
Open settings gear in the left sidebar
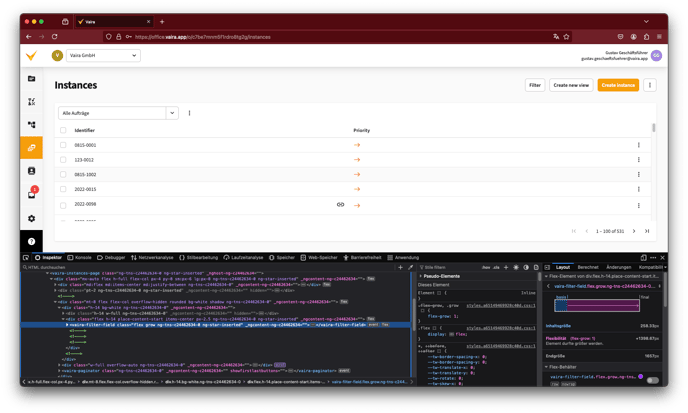point(31,218)
